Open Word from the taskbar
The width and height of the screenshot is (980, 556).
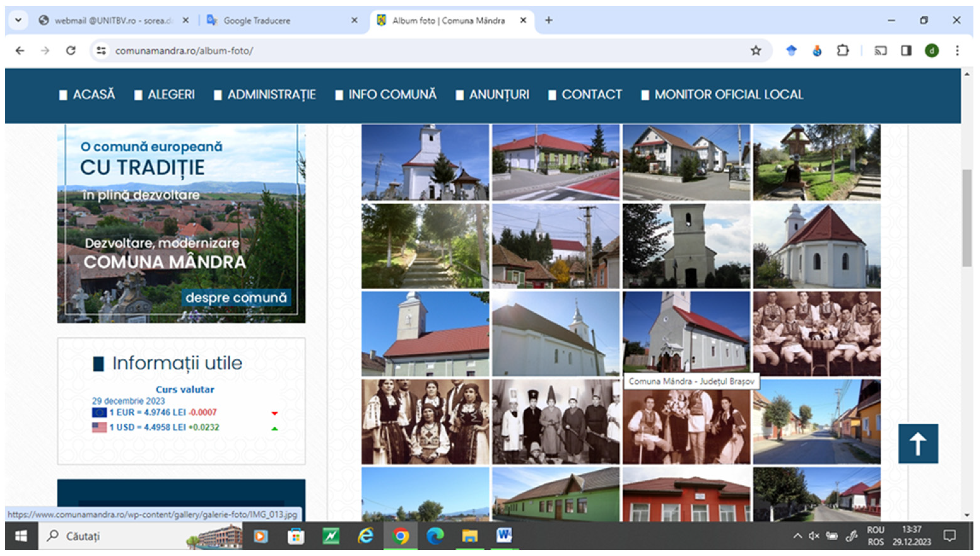pyautogui.click(x=504, y=536)
